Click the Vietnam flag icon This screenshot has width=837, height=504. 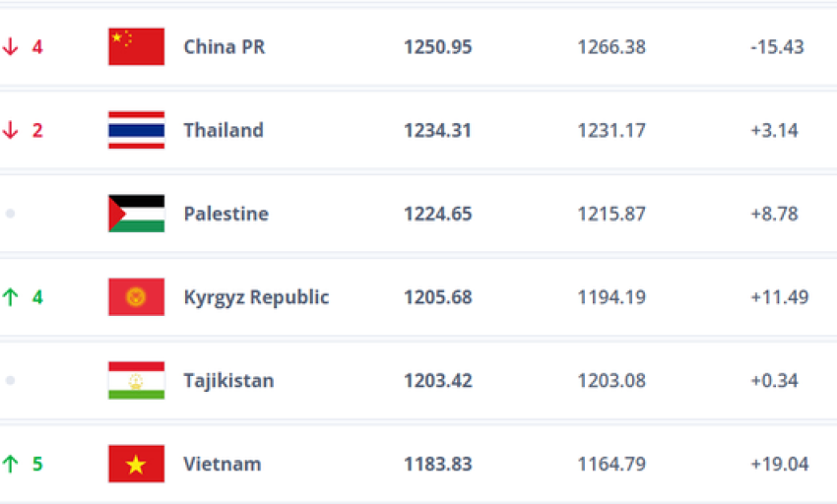click(136, 464)
